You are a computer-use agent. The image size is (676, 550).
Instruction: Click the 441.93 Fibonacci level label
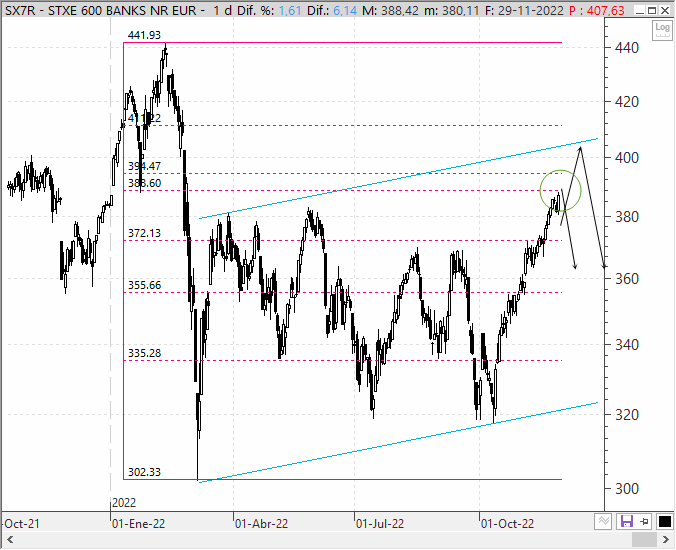(144, 35)
